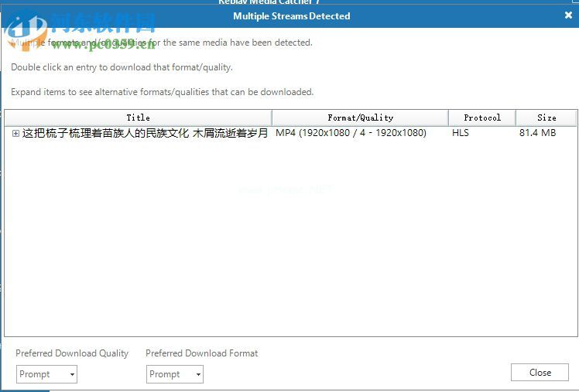Click the HLS protocol cell
579x392 pixels.
pyautogui.click(x=461, y=133)
